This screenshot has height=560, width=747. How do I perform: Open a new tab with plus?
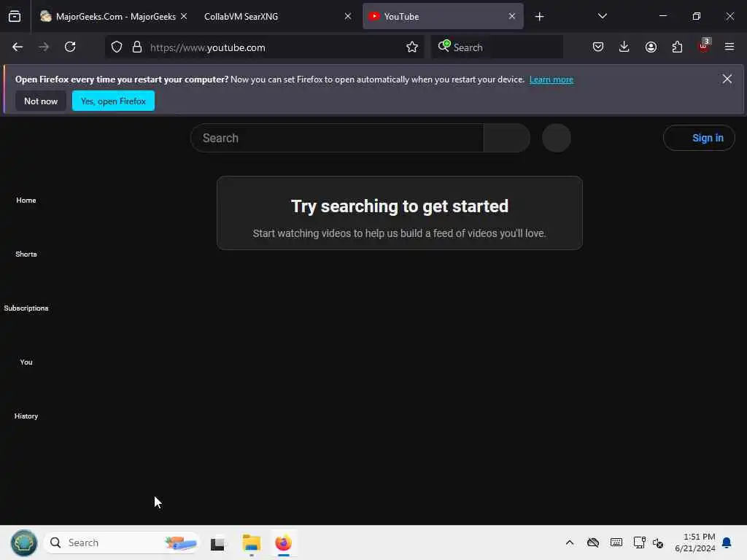tap(539, 17)
